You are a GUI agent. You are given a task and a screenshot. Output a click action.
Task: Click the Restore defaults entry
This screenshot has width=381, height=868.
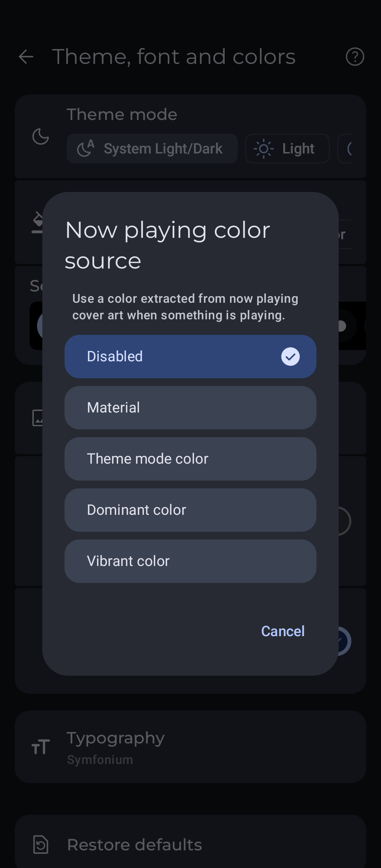pos(190,844)
